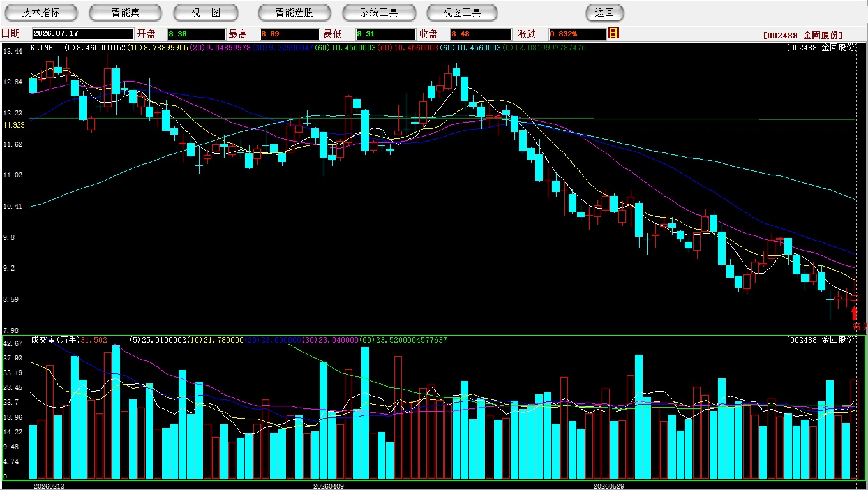This screenshot has width=868, height=490.
Task: Click the (10)8.78899955 moving average value
Action: tap(157, 48)
